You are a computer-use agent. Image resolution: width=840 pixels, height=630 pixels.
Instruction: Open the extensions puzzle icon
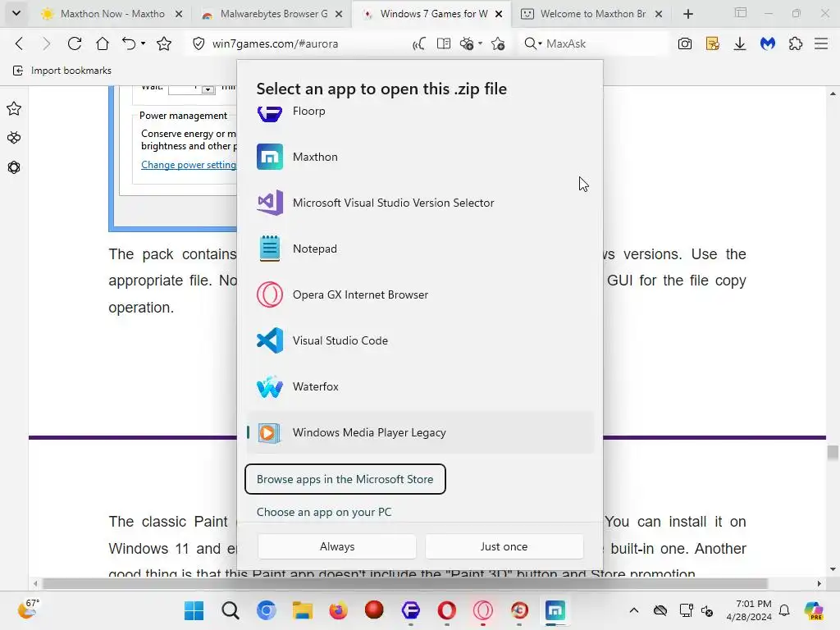pos(796,44)
